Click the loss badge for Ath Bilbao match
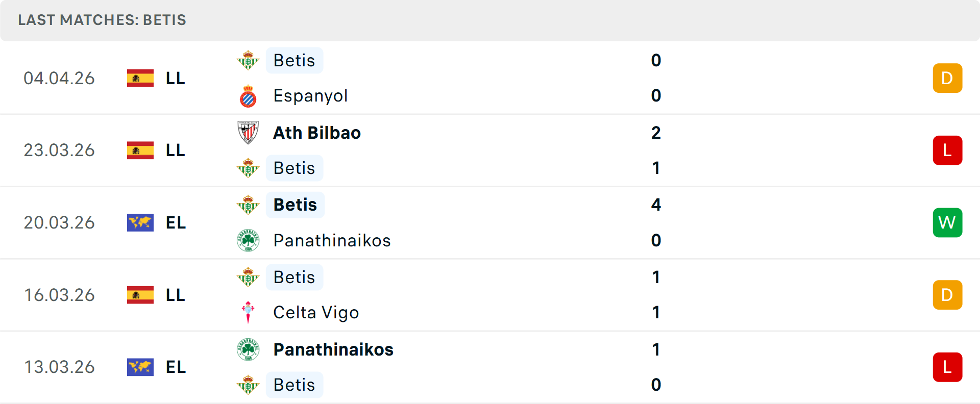 pos(947,150)
